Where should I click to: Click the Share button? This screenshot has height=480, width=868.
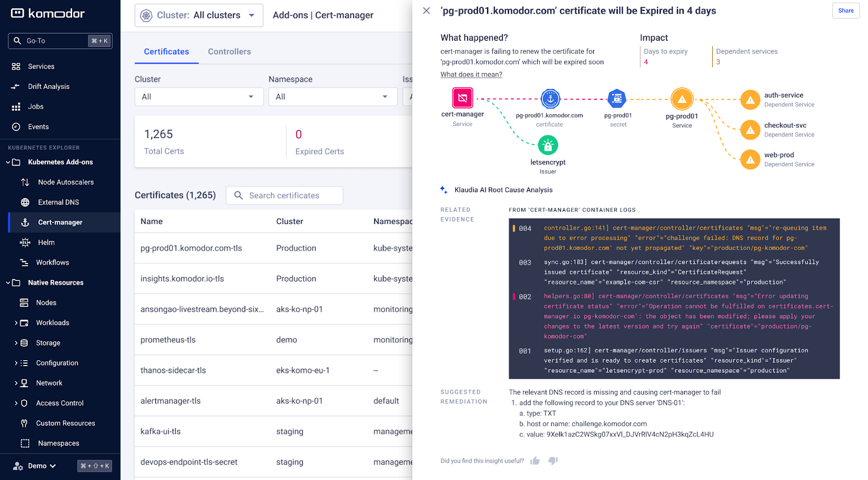click(846, 10)
